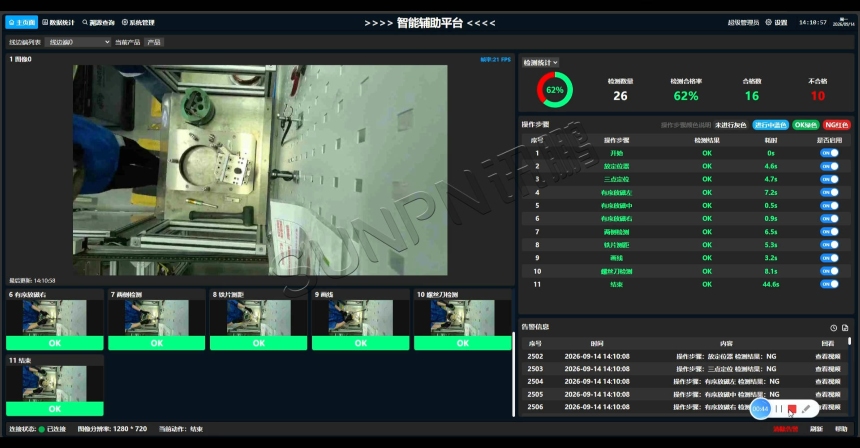
Task: Toggle the ON switch for step 4
Action: [x=829, y=192]
